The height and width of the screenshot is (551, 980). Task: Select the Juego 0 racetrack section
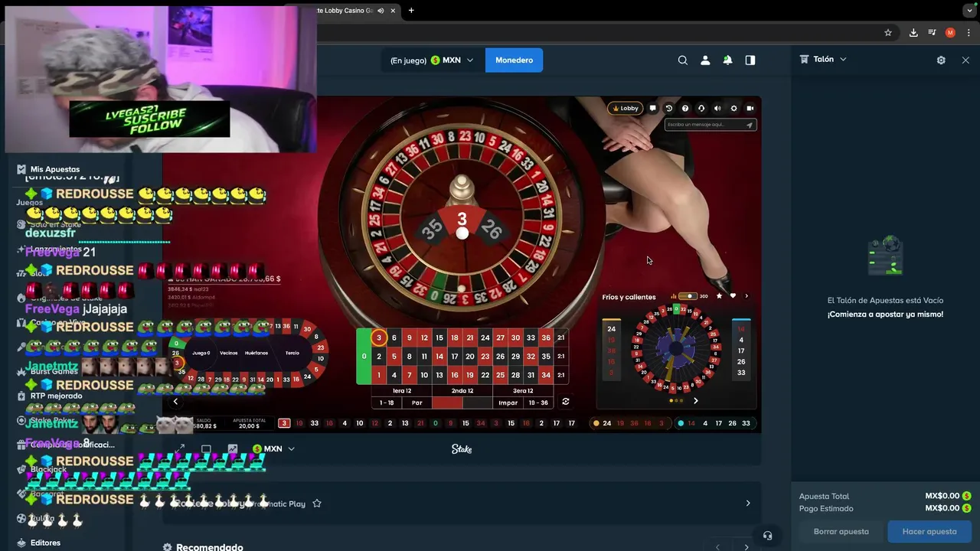point(201,353)
